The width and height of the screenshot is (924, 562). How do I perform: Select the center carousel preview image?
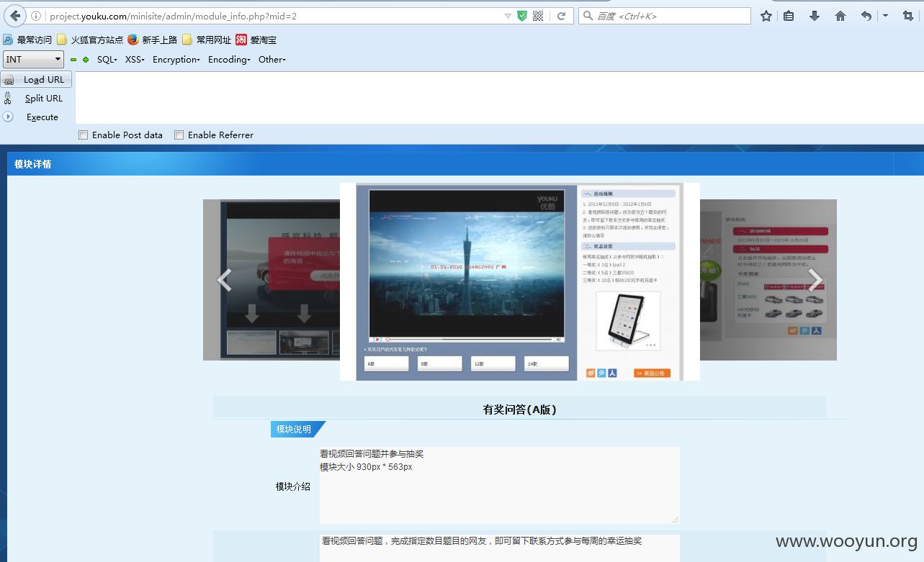(520, 281)
